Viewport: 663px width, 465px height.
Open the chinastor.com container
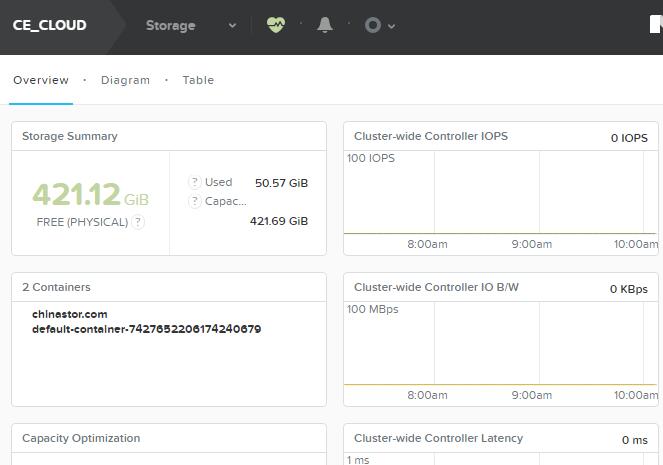[x=69, y=314]
